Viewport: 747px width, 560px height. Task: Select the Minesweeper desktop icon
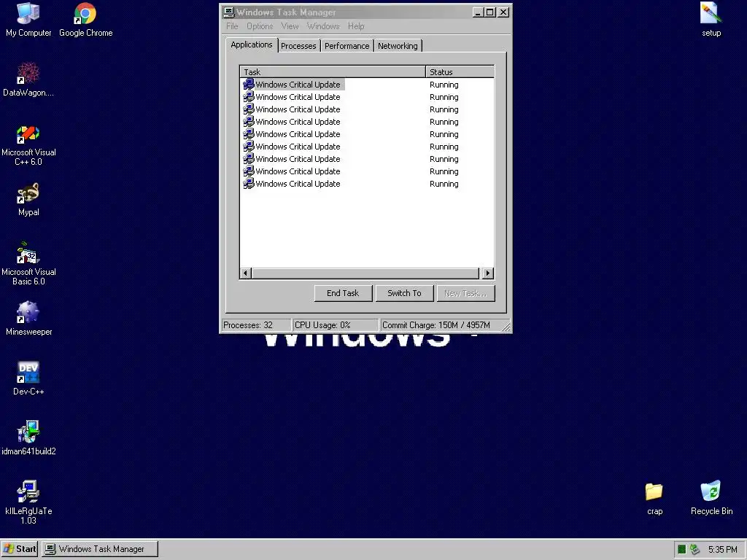pyautogui.click(x=28, y=319)
